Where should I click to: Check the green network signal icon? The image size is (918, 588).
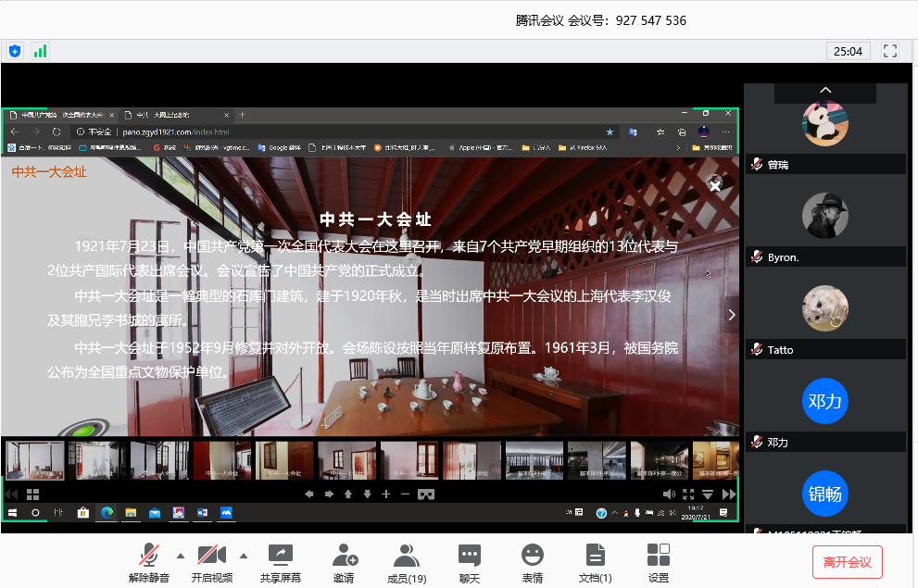[40, 51]
